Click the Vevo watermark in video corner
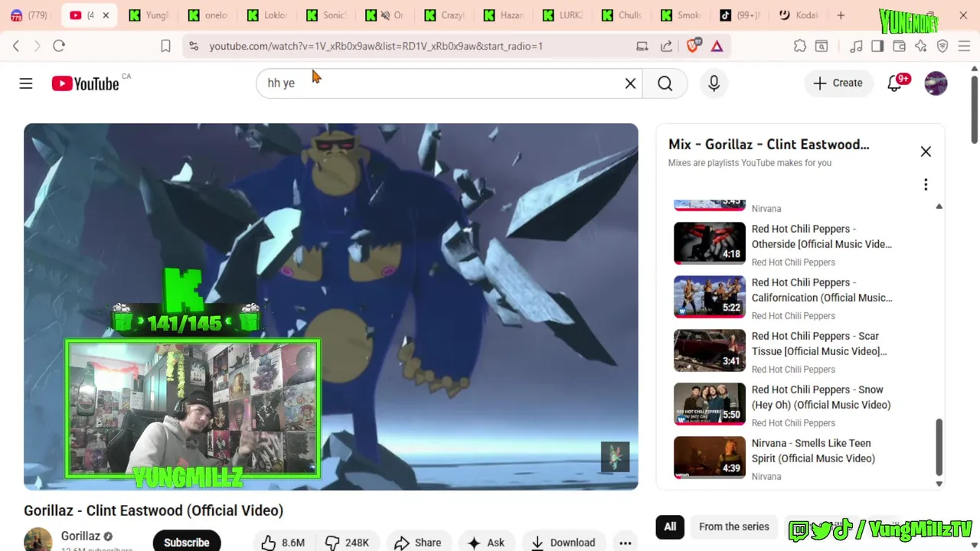 coord(615,456)
